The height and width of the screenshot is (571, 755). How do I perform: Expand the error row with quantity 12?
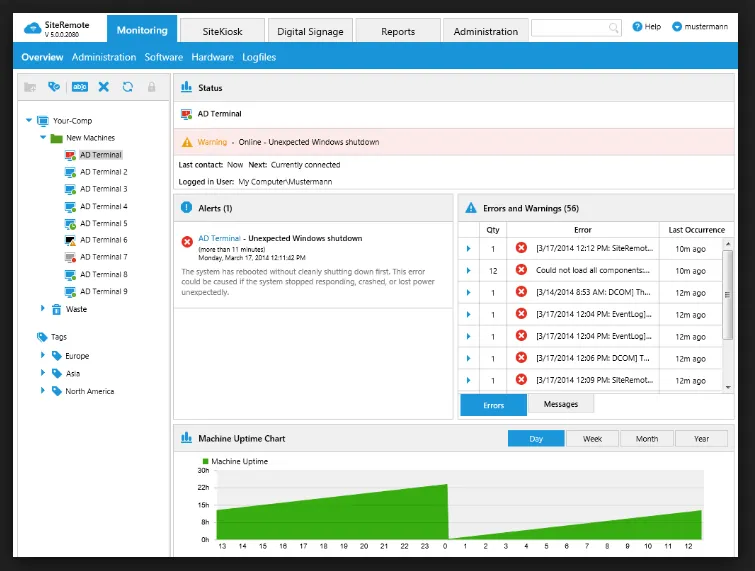point(469,271)
